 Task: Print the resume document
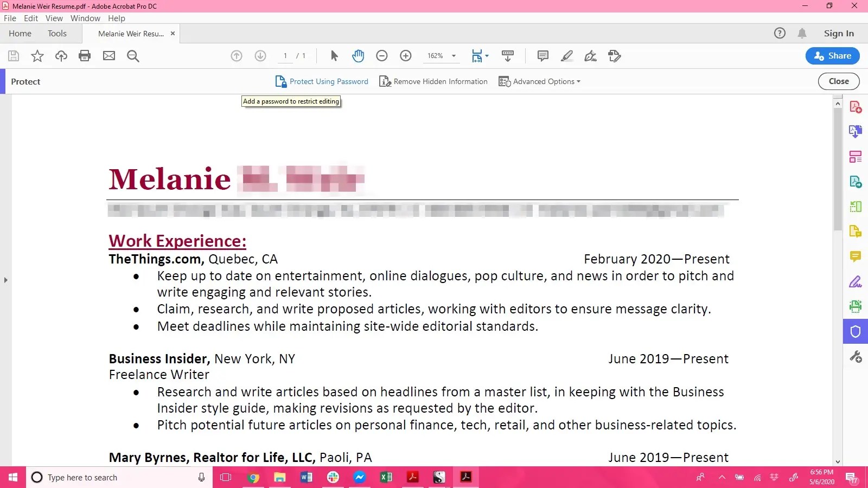[x=85, y=56]
